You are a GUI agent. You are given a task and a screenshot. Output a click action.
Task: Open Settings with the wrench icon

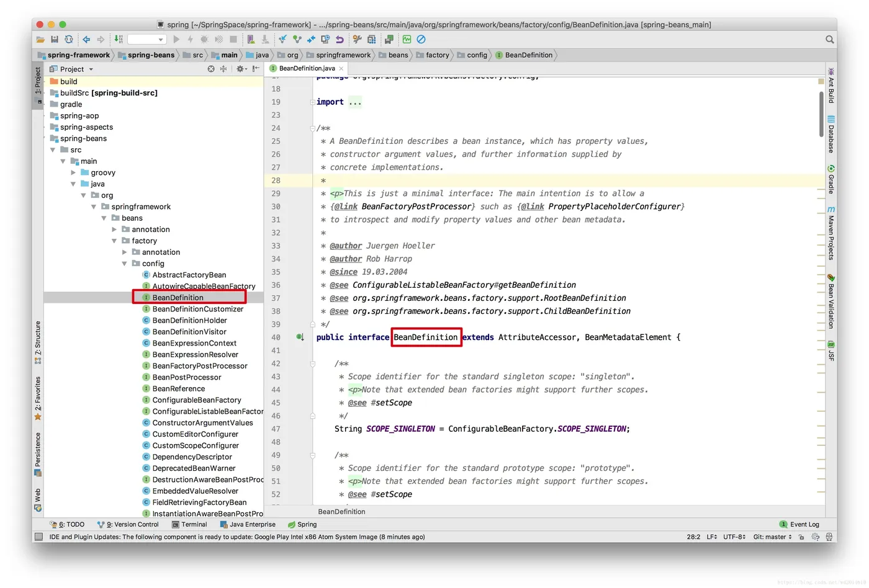click(x=357, y=39)
